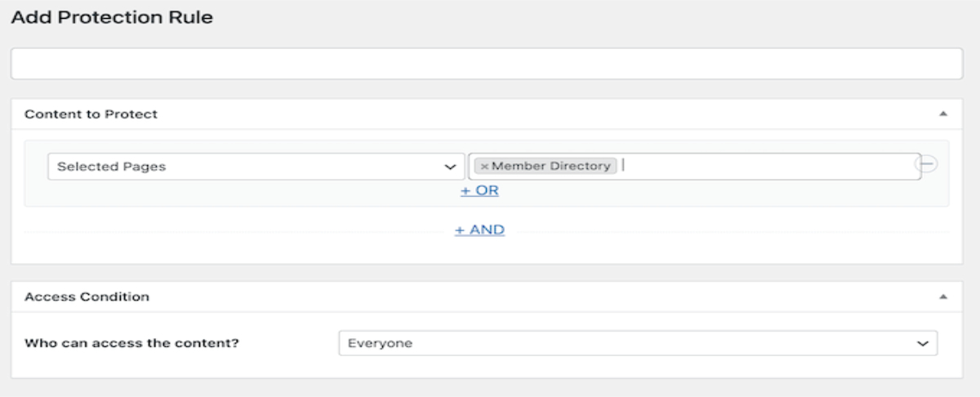Add an OR condition with + OR
The image size is (980, 397).
(479, 191)
